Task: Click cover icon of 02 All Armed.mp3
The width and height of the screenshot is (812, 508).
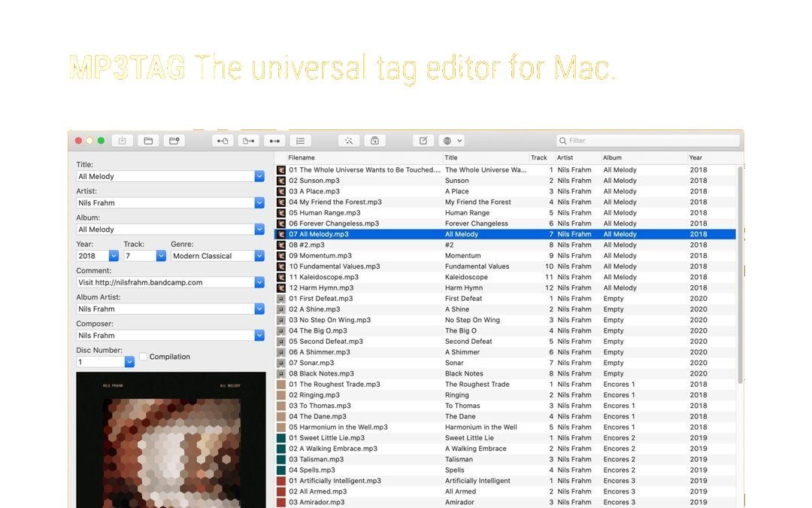Action: click(x=281, y=491)
